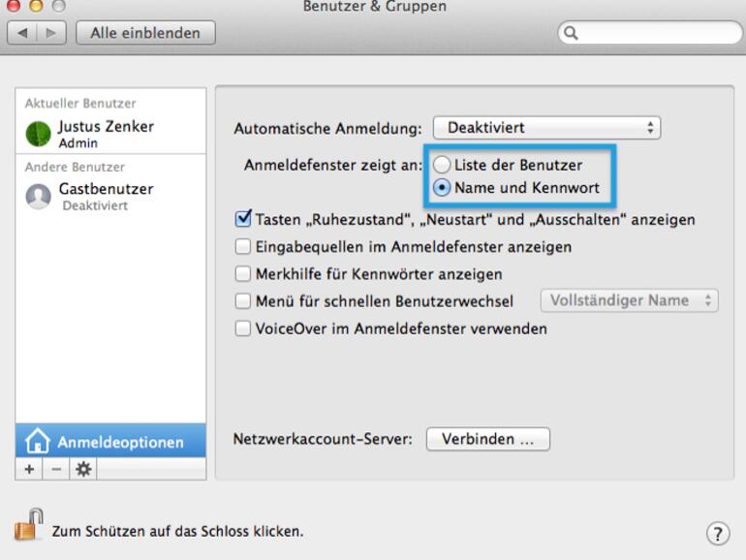Click the Anmeldeoptionen house icon
This screenshot has width=746, height=560.
[37, 442]
